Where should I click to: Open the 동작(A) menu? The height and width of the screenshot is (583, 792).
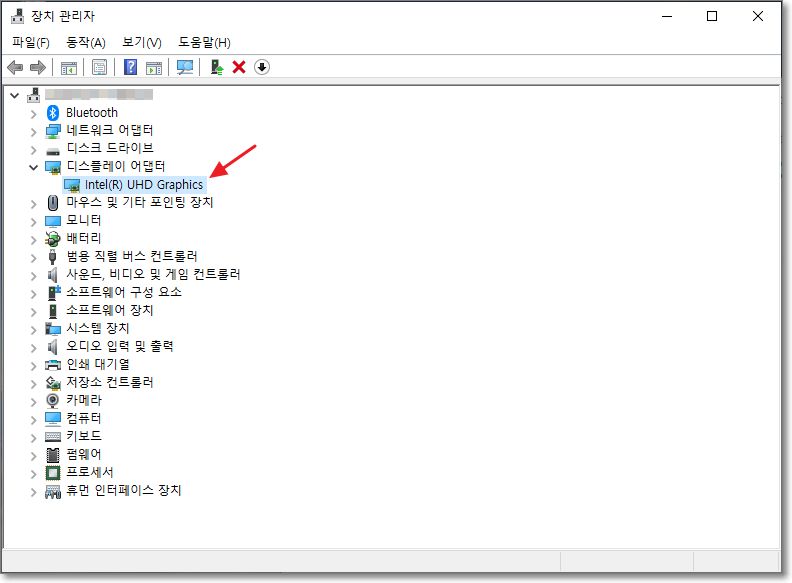click(x=86, y=42)
